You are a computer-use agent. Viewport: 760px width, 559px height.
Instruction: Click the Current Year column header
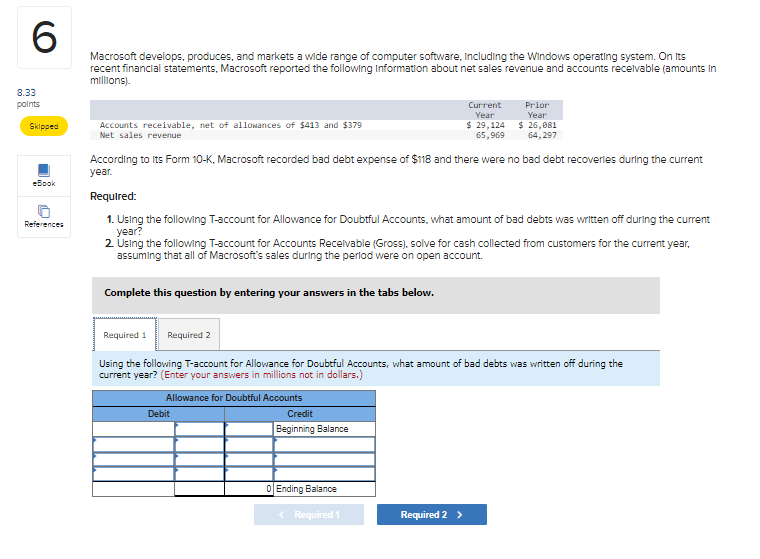click(x=485, y=110)
